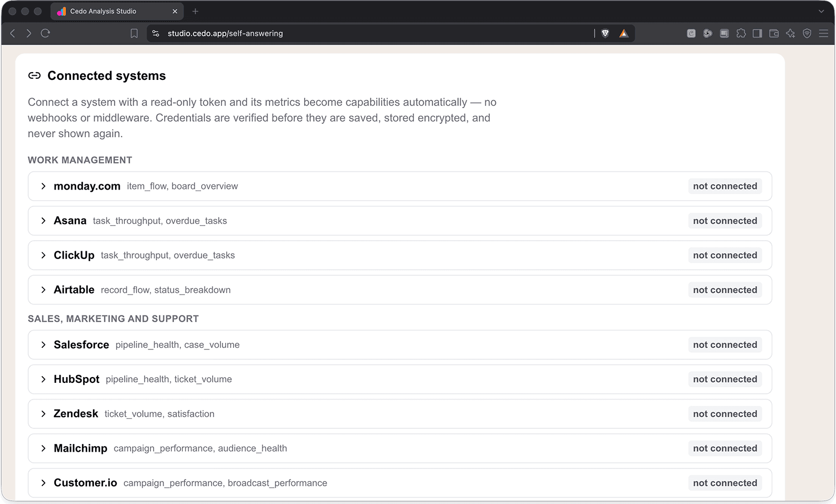Bookmark this page using the bookmark icon

(134, 33)
